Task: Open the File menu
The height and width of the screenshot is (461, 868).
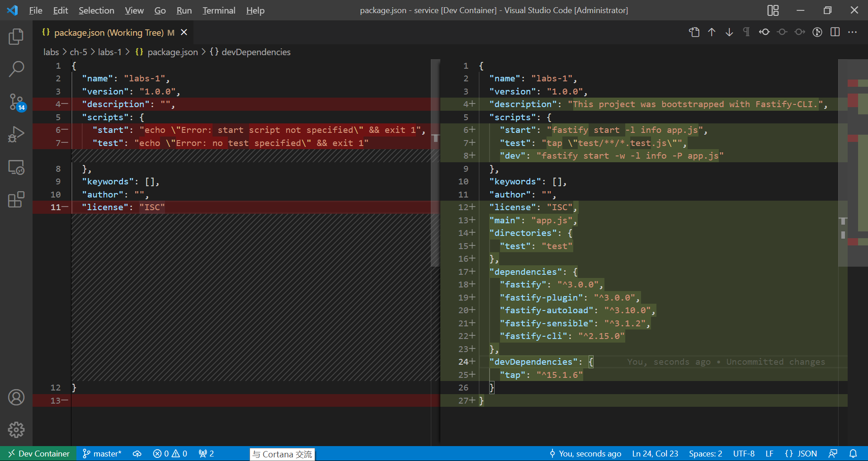Action: coord(36,10)
